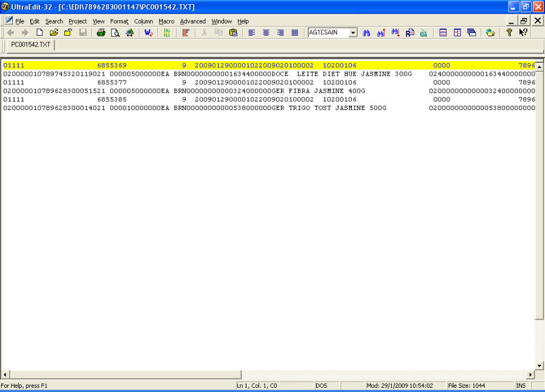This screenshot has height=392, width=545.
Task: Click the Forward navigation arrow
Action: tap(25, 33)
